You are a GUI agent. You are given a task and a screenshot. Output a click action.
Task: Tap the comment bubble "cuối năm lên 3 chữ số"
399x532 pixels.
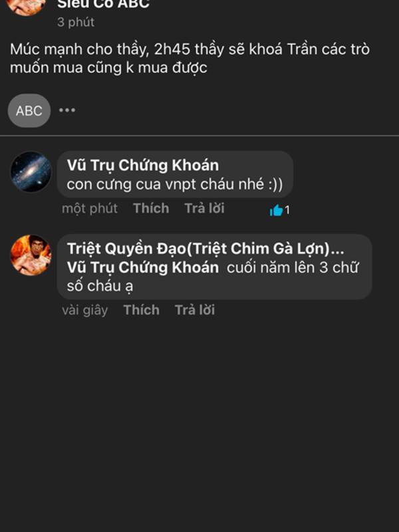[214, 267]
